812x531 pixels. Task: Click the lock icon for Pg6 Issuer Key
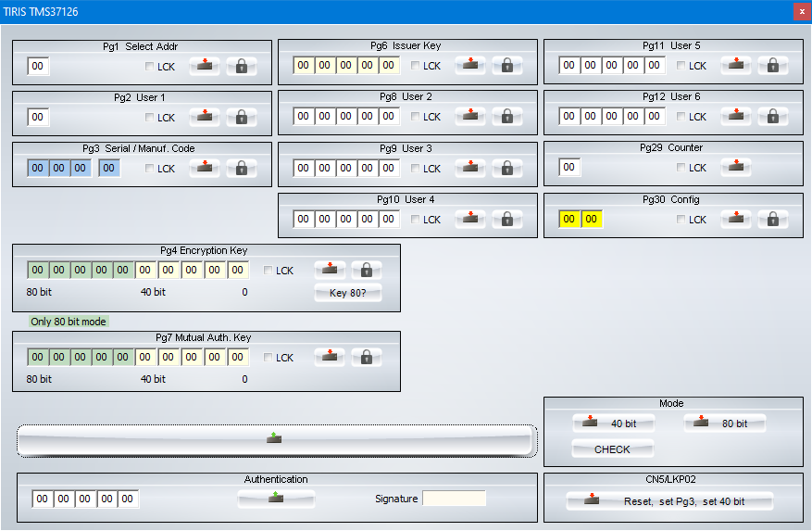pyautogui.click(x=507, y=66)
